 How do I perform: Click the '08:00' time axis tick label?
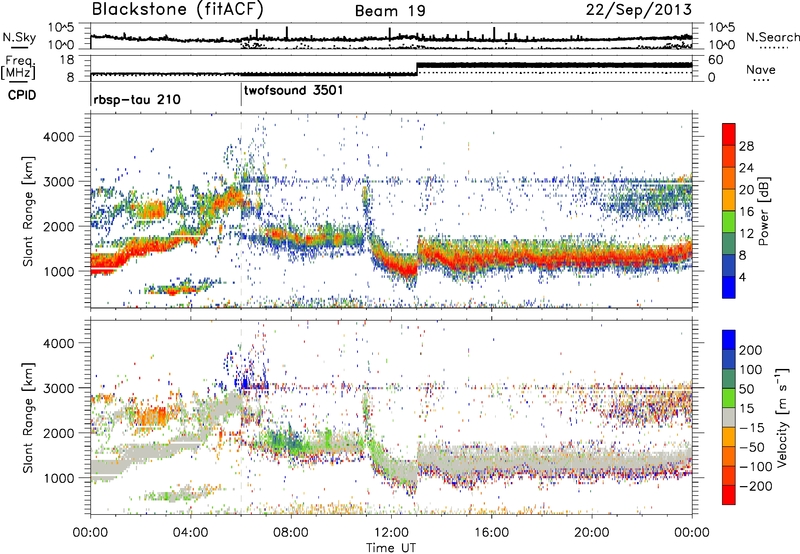[x=291, y=533]
